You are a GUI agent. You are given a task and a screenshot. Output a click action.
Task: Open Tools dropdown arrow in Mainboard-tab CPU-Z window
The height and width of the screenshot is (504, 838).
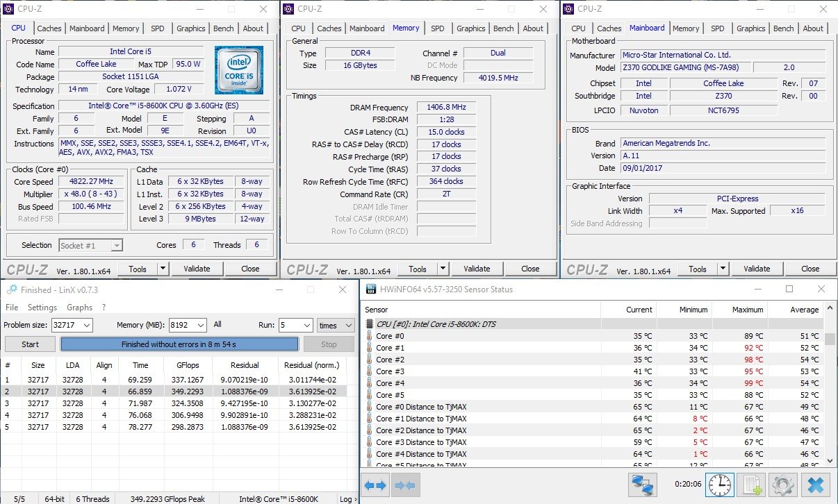tap(723, 269)
